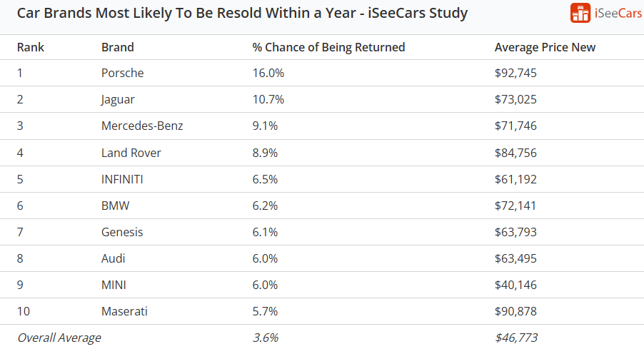Click the % Chance of Being Returned header
This screenshot has width=644, height=349.
[x=328, y=47]
